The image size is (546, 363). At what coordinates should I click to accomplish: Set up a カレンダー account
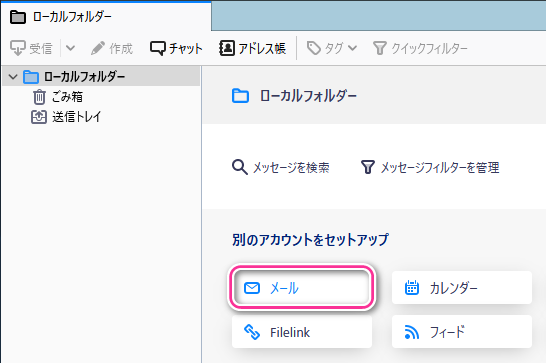click(x=462, y=288)
